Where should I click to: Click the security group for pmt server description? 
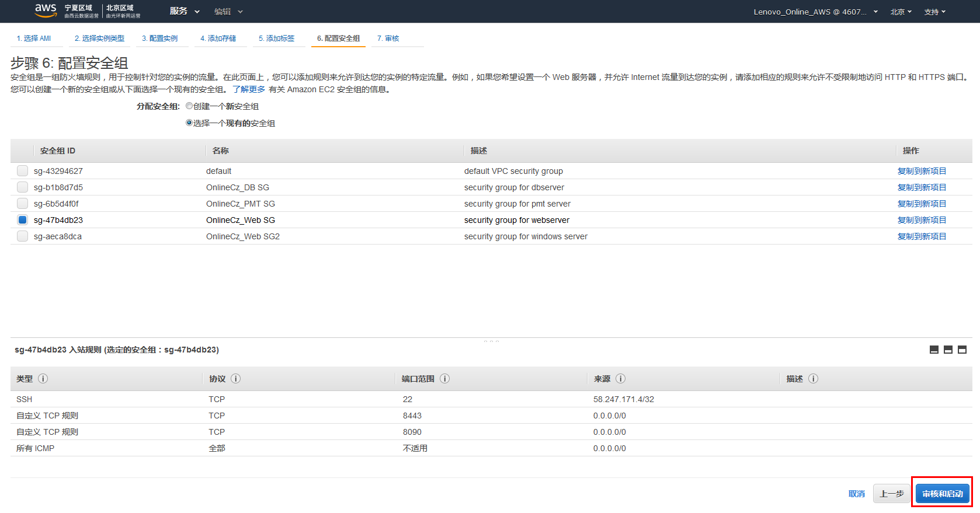tap(517, 204)
